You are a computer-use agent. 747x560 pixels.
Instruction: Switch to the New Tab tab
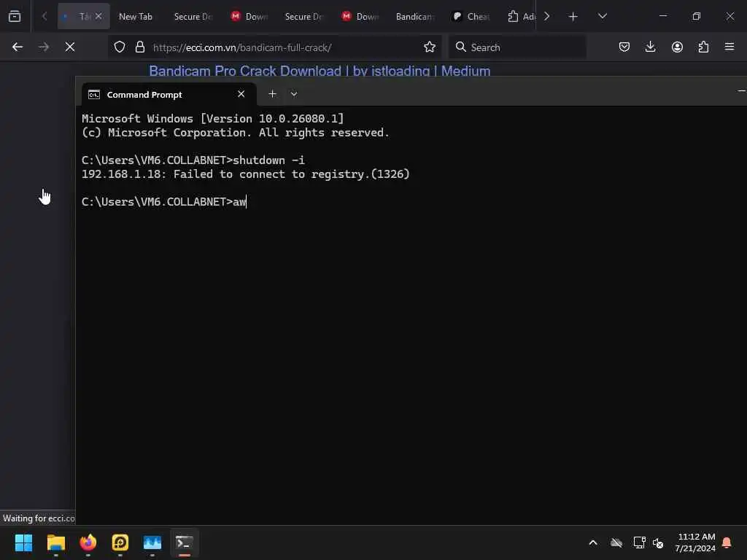[135, 17]
